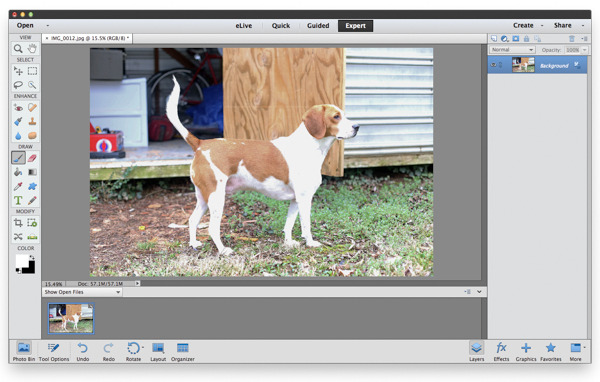600x382 pixels.
Task: Choose the Rectangular Marquee tool
Action: click(x=33, y=71)
